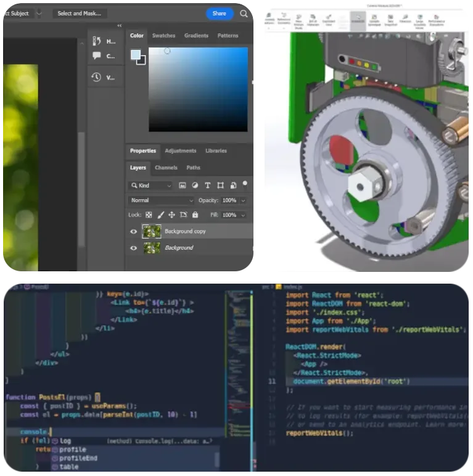Open the Kind filter dropdown
Viewport: 473px width, 476px height.
[x=151, y=186]
